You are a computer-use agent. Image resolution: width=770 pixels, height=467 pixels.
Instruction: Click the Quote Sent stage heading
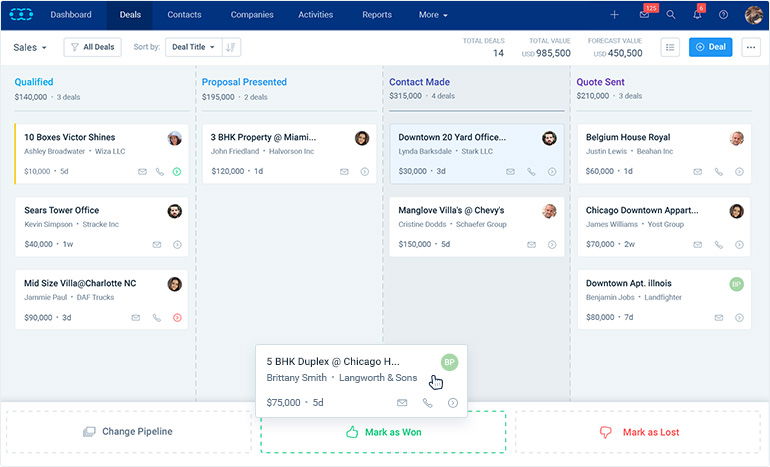click(x=600, y=82)
